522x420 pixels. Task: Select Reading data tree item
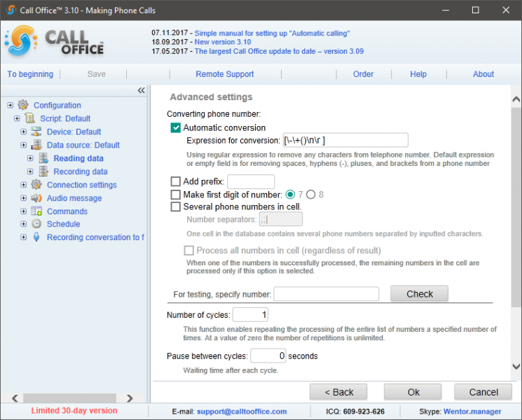click(x=78, y=158)
